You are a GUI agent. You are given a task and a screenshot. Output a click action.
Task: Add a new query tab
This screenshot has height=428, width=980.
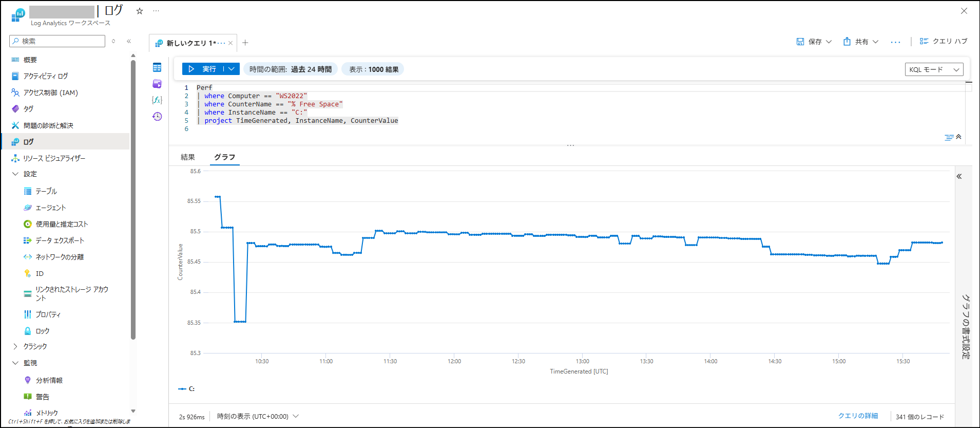(x=245, y=43)
